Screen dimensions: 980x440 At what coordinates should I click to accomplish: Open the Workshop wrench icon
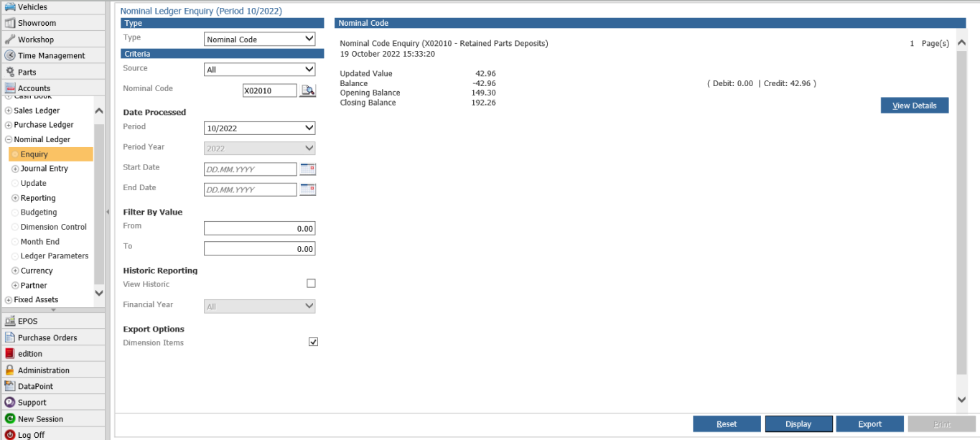coord(10,39)
